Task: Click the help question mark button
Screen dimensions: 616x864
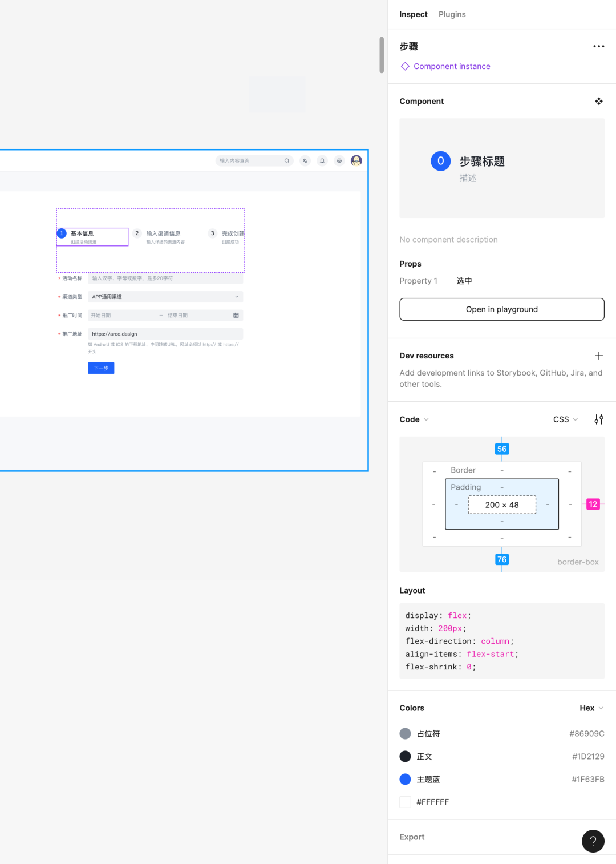Action: pyautogui.click(x=593, y=841)
